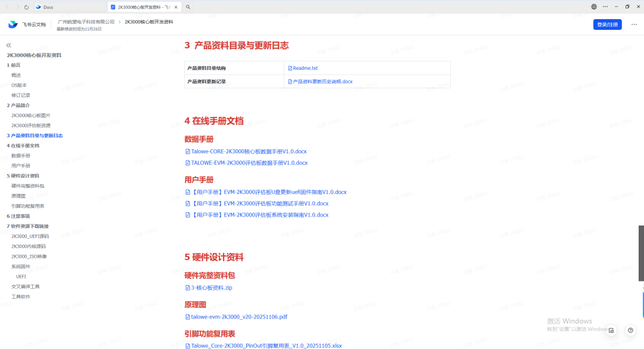Viewport: 644px width, 349px height.
Task: Click file icon beside Readme.txt
Action: pyautogui.click(x=290, y=68)
